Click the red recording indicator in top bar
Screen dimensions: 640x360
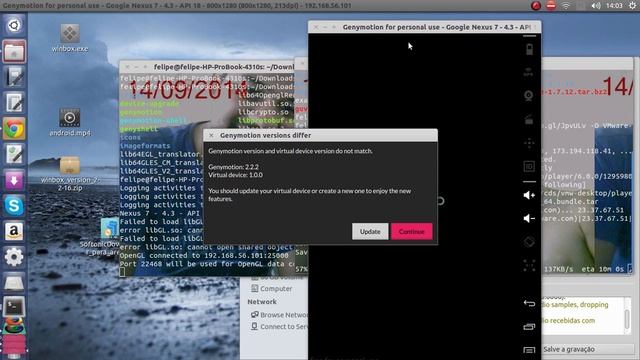pos(536,6)
